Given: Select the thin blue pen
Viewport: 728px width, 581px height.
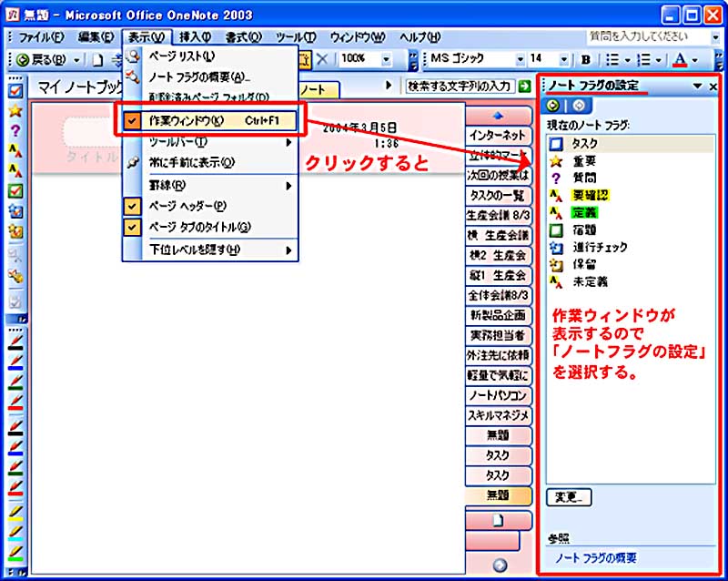Looking at the screenshot, I should [15, 362].
